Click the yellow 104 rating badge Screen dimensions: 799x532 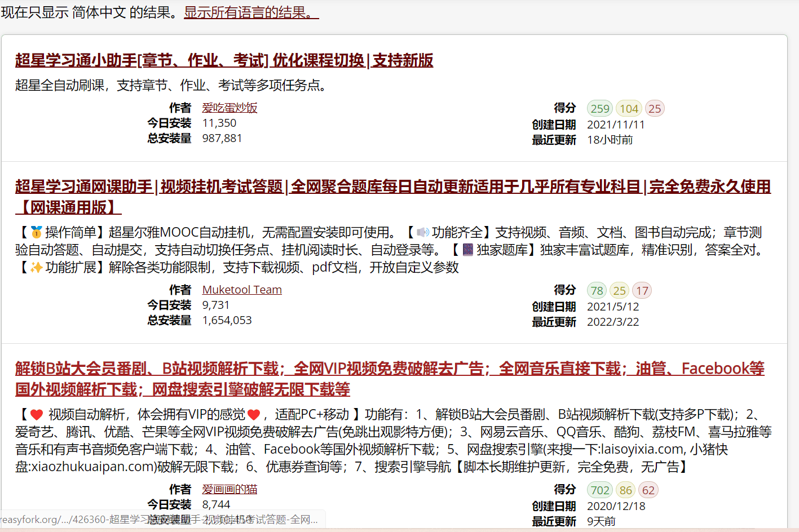pyautogui.click(x=629, y=108)
